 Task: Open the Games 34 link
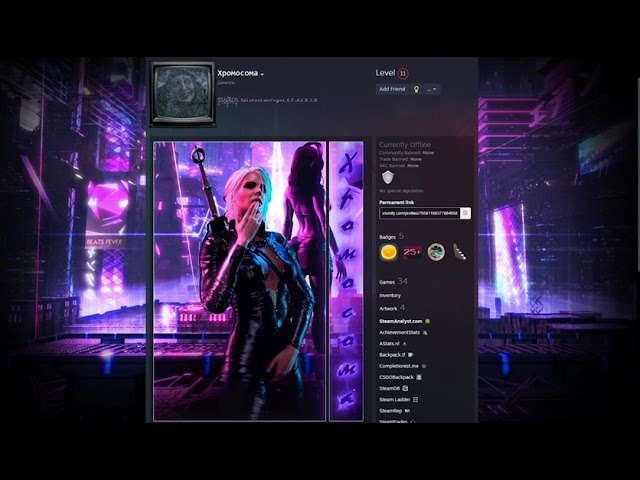pos(393,282)
